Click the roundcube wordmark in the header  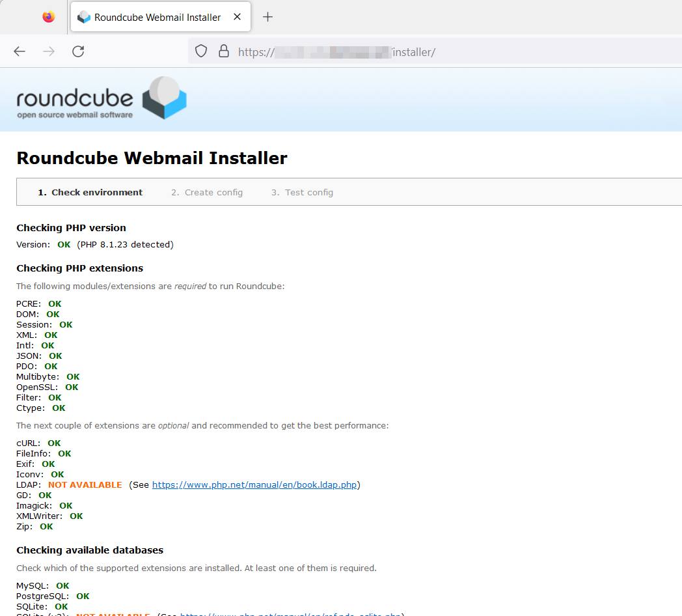coord(75,100)
